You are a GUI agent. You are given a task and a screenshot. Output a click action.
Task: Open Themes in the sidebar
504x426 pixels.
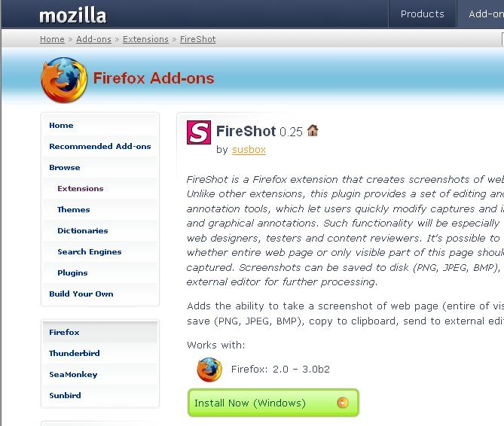pos(73,210)
